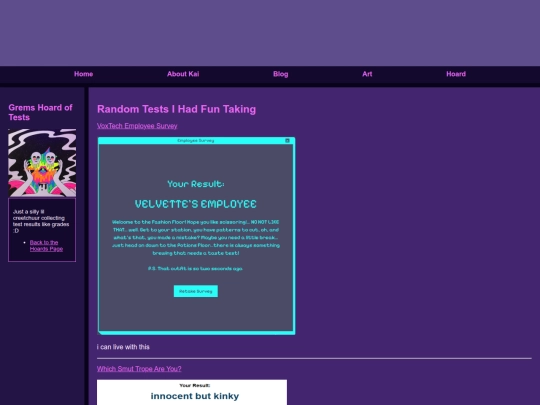Click the 'innocent but kinky' result text
Viewport: 540px width, 405px height.
click(195, 396)
